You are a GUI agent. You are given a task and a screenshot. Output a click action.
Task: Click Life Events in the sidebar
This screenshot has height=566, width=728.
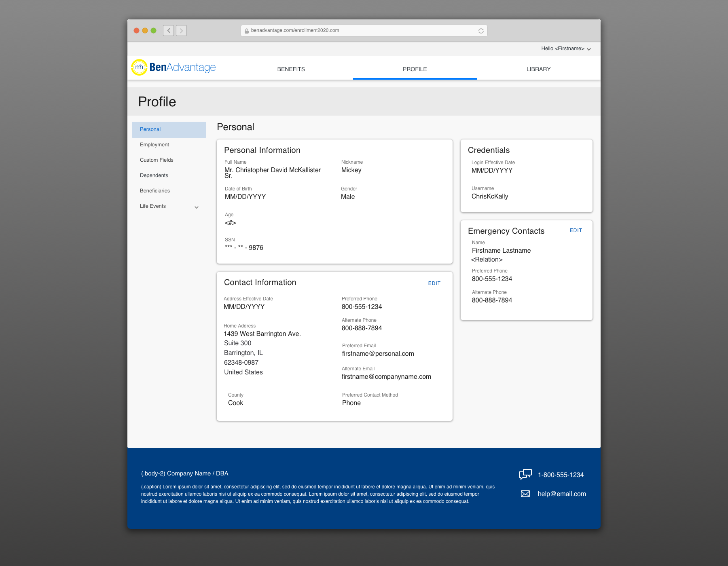pyautogui.click(x=153, y=206)
